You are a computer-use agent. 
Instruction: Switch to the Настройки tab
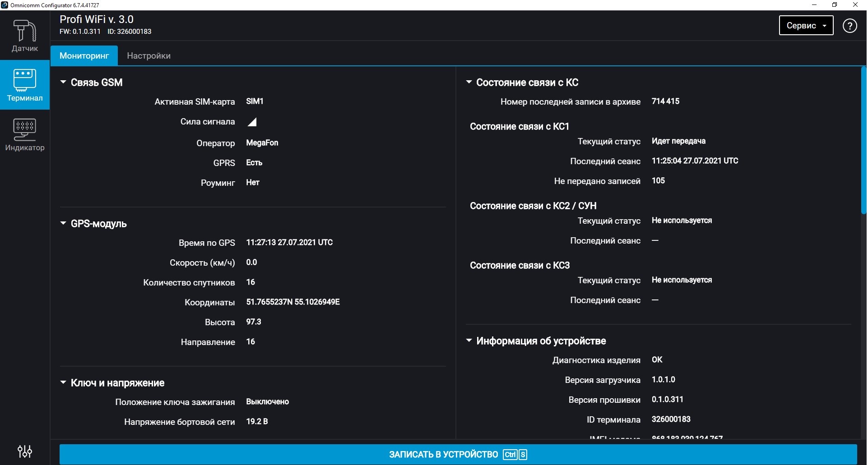149,55
